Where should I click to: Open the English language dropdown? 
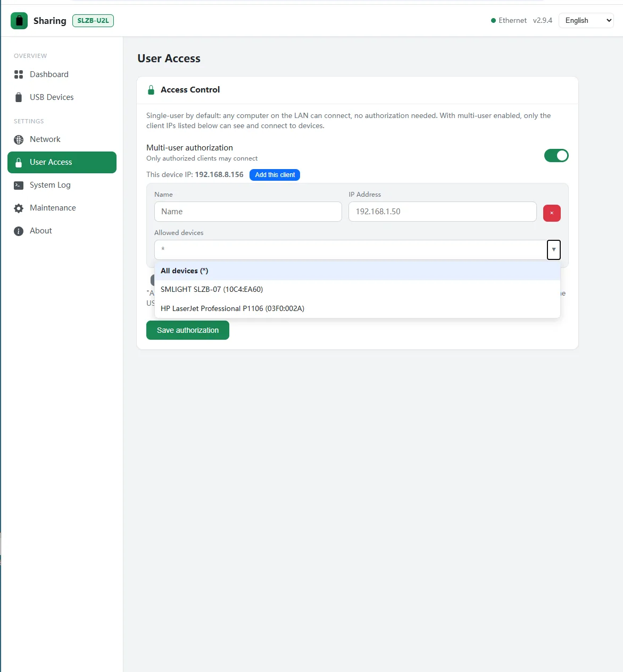(x=586, y=21)
